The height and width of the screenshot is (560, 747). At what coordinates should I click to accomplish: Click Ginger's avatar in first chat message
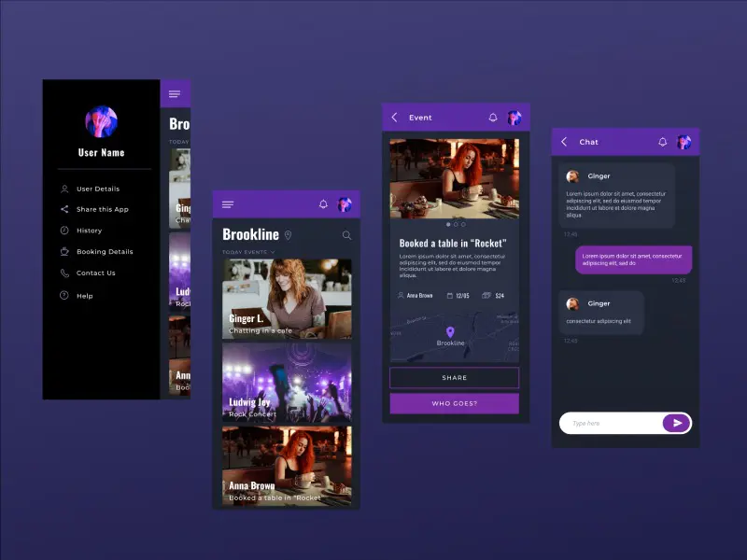click(572, 176)
